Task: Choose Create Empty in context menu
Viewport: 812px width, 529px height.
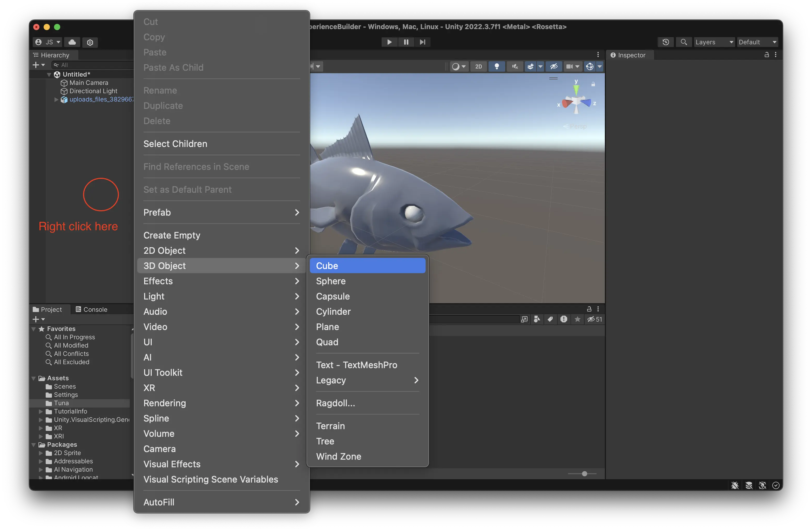Action: (172, 235)
